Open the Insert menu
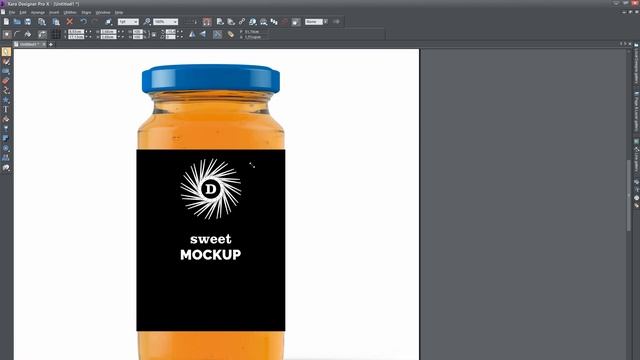The width and height of the screenshot is (640, 360). click(x=54, y=13)
